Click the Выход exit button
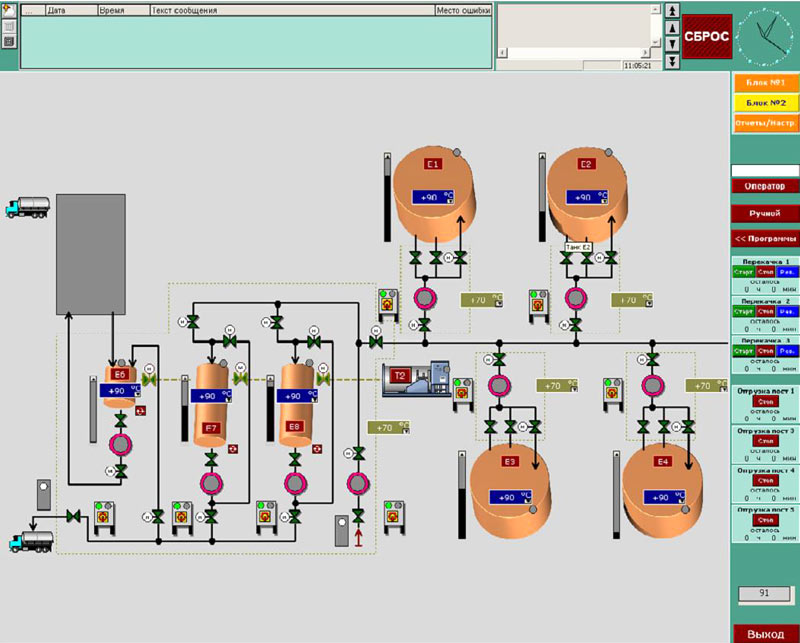The width and height of the screenshot is (800, 643). point(764,633)
